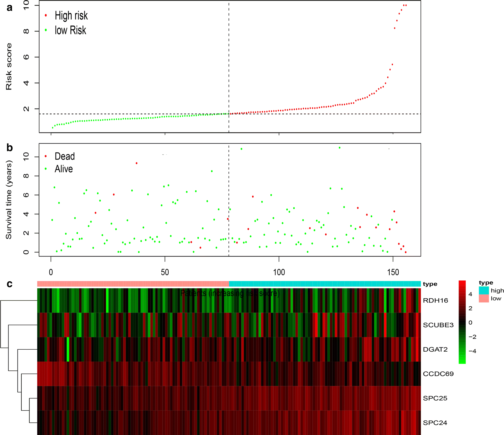
Task: Click the red-green expression color scale bar
Action: tap(462, 322)
